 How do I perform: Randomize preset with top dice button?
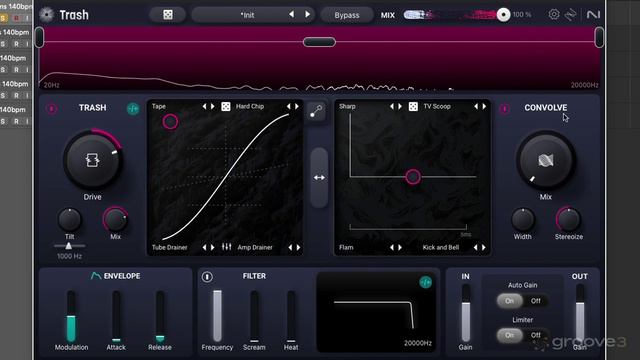[168, 15]
